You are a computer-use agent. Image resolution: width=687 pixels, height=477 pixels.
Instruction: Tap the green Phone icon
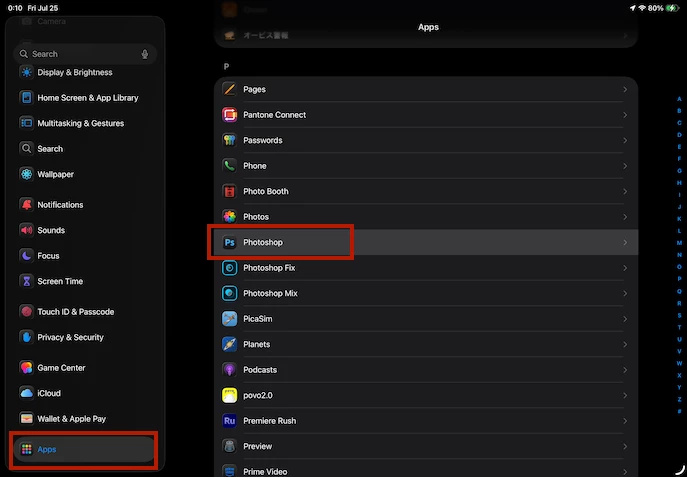[x=230, y=166]
